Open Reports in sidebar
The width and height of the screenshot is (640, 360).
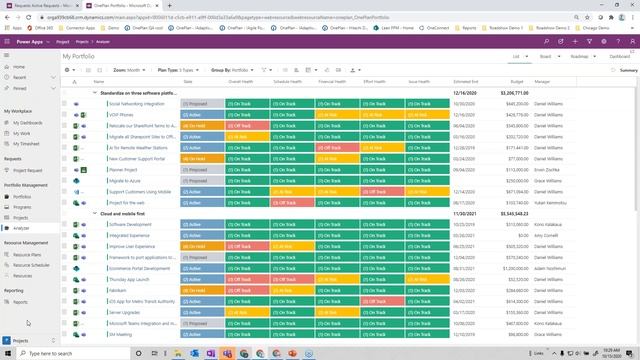pos(20,302)
